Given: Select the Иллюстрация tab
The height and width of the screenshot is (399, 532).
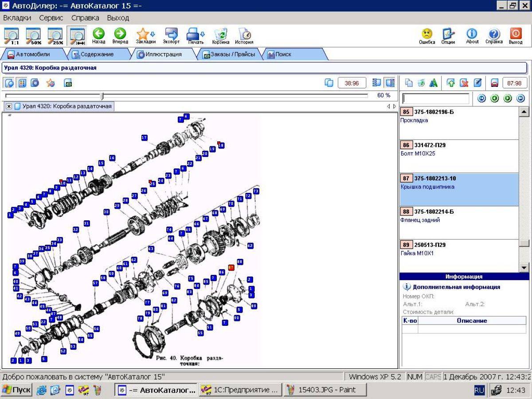Looking at the screenshot, I should click(163, 55).
